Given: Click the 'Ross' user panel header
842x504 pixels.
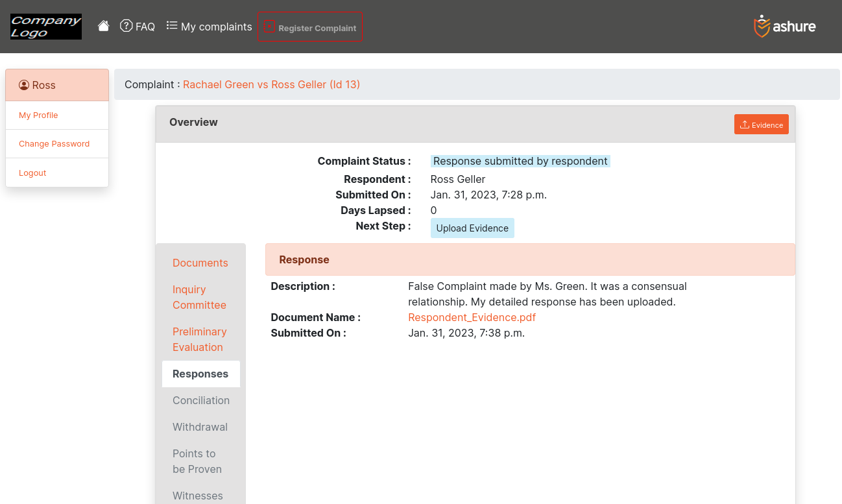Looking at the screenshot, I should point(57,85).
